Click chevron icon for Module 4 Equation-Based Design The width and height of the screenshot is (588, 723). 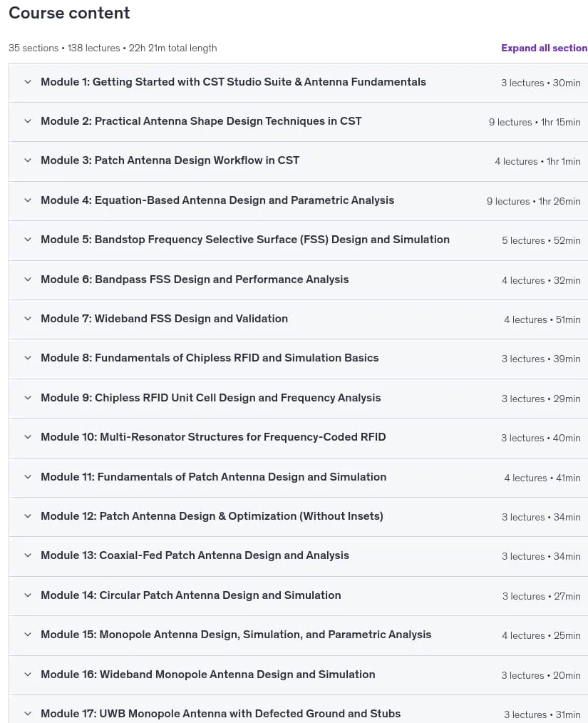point(28,200)
